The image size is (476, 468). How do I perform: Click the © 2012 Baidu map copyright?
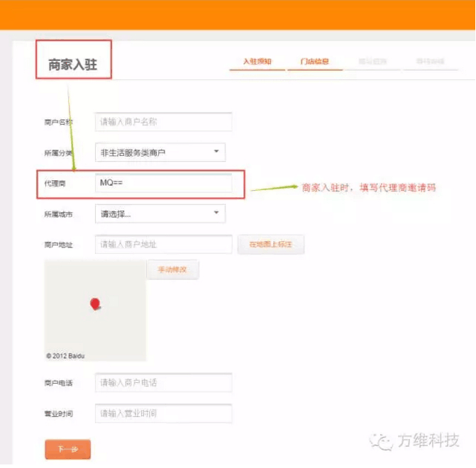65,356
